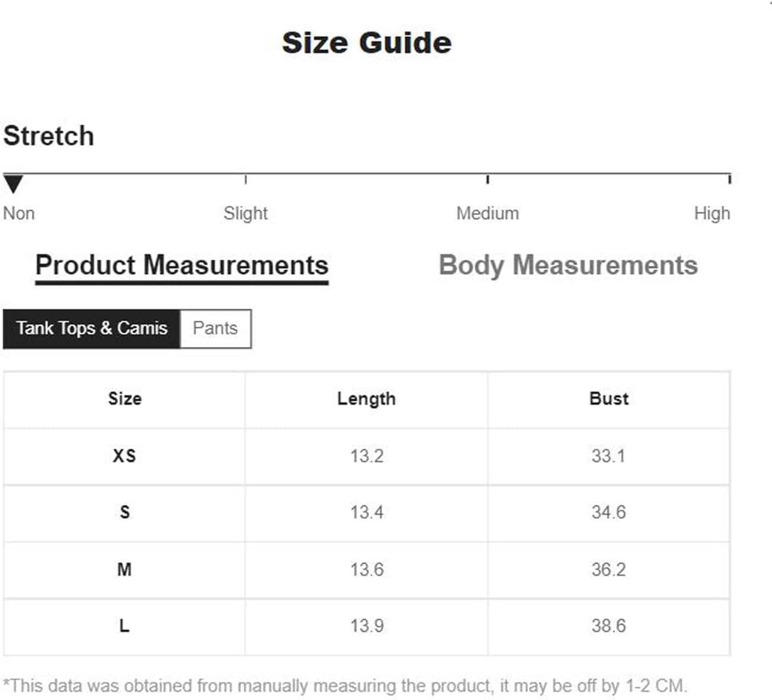Select the M size cell
This screenshot has height=700, width=772.
(124, 570)
